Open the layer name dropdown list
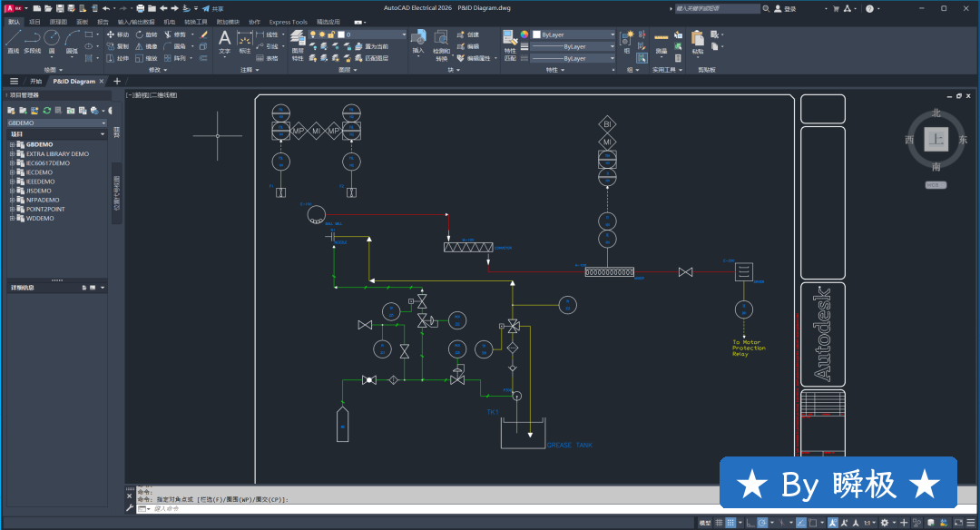Viewport: 980px width, 530px height. coord(404,34)
